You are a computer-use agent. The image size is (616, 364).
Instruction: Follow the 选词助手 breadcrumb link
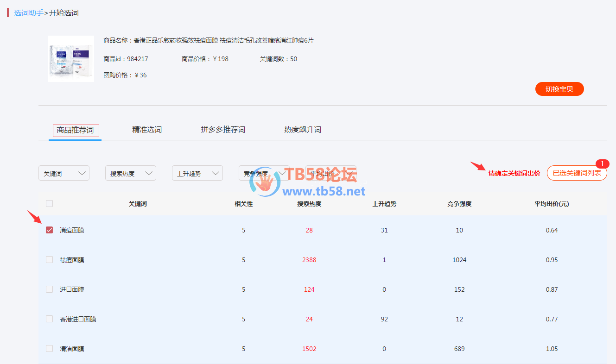tap(28, 13)
